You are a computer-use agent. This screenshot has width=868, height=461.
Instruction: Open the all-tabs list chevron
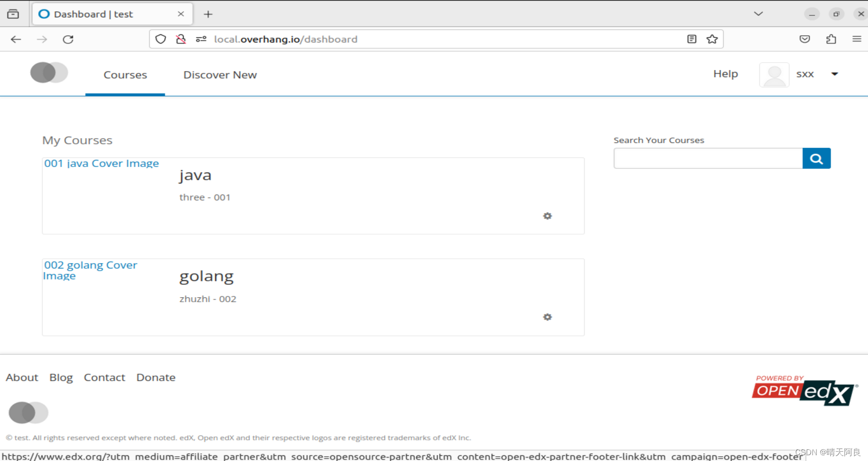758,14
